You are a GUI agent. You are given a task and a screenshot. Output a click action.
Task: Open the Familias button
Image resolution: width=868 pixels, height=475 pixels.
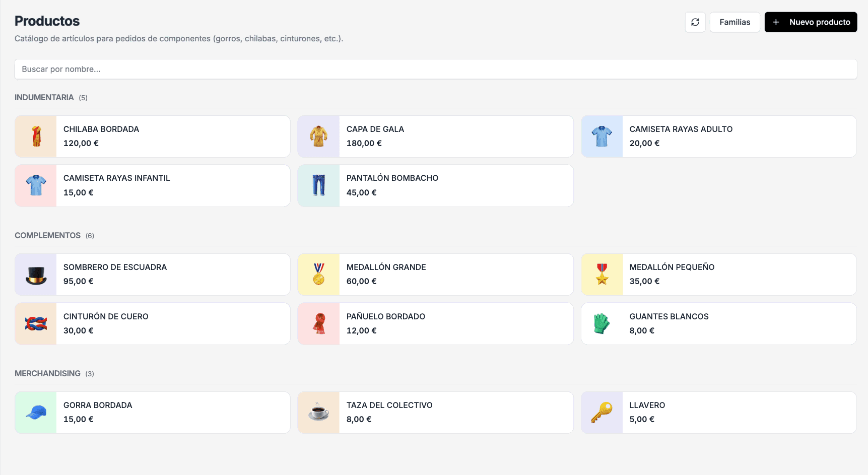(735, 22)
